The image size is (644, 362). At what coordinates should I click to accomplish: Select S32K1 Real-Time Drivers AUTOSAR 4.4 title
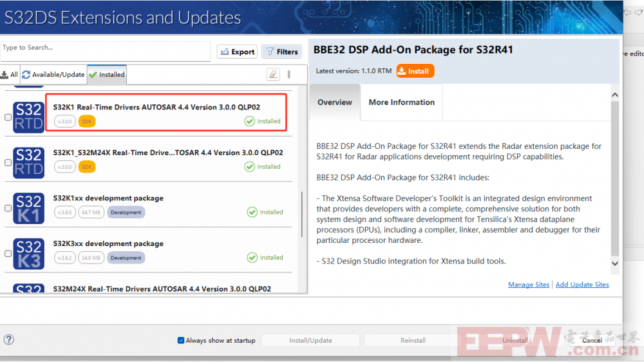pos(156,107)
